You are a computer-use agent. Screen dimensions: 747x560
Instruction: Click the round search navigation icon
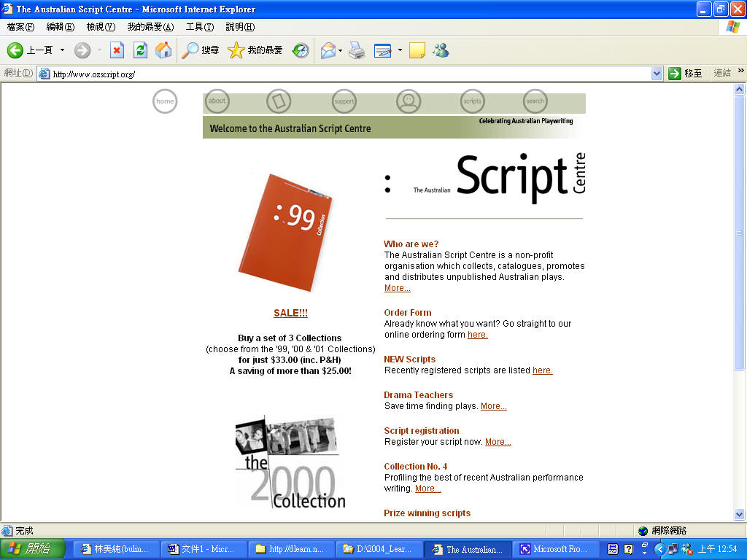[535, 101]
